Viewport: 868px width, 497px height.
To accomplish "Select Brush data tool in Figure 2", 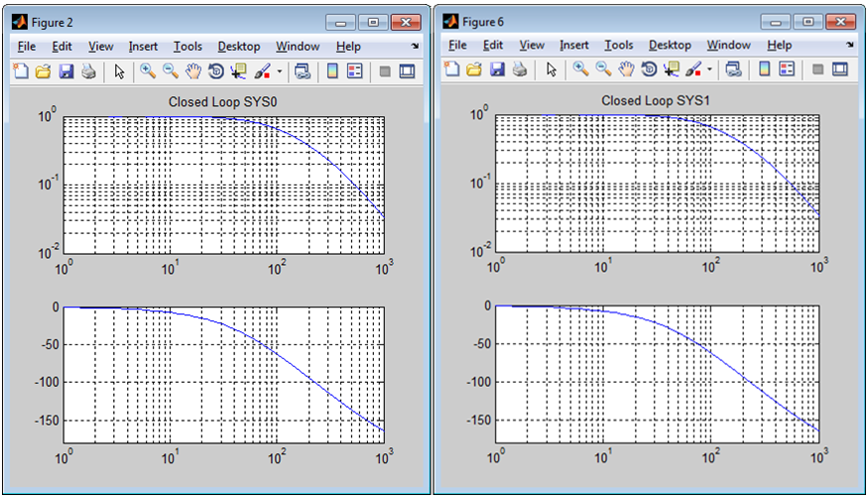I will (x=262, y=71).
